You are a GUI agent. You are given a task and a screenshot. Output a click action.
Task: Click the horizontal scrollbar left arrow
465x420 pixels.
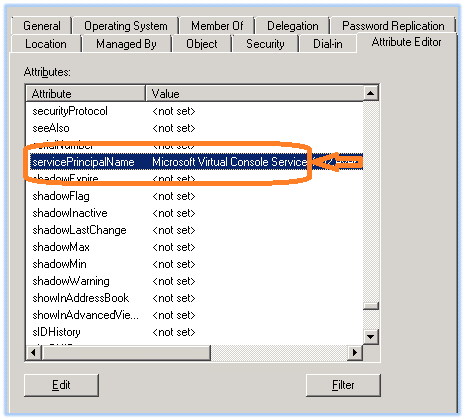33,353
